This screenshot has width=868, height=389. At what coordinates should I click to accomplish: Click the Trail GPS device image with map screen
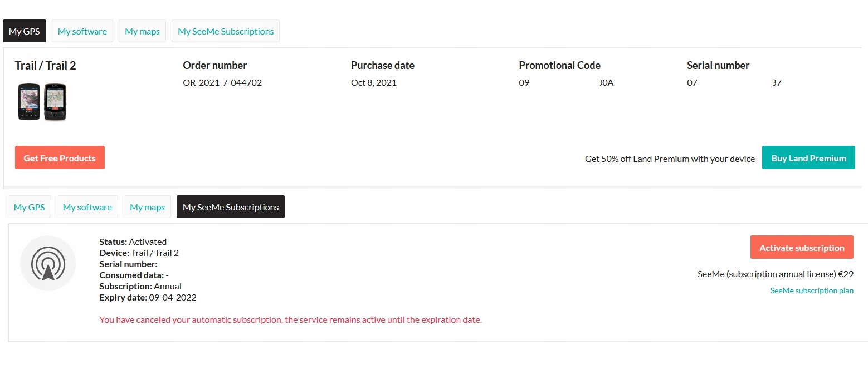click(x=28, y=102)
